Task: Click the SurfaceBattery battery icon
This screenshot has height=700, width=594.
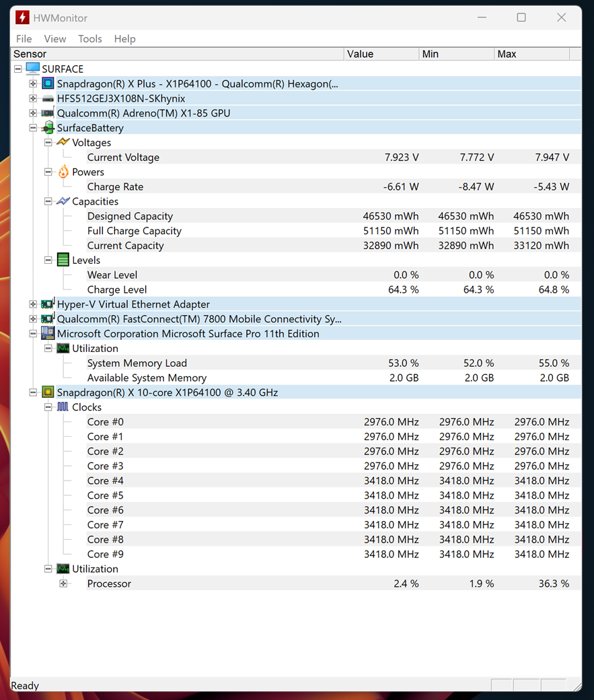Action: [x=48, y=128]
